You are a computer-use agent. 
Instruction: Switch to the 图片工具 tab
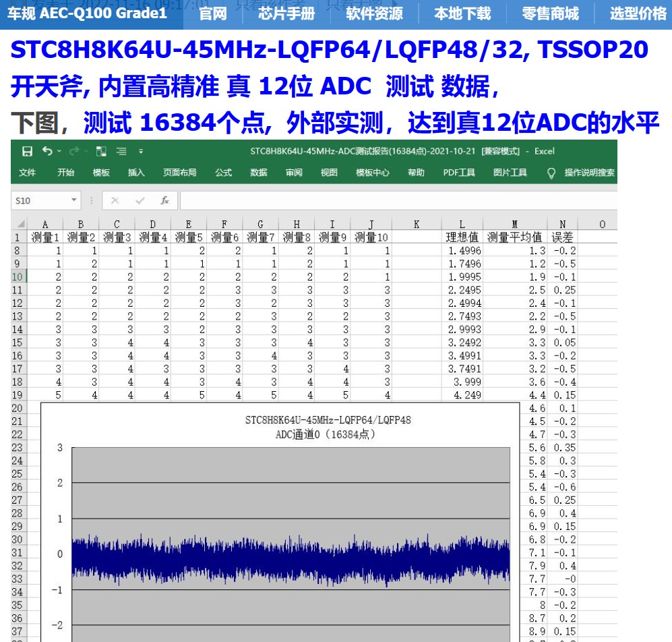pos(510,173)
